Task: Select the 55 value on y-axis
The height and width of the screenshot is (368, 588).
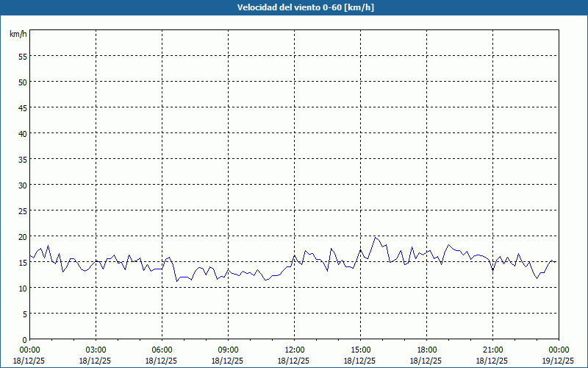Action: (x=22, y=56)
